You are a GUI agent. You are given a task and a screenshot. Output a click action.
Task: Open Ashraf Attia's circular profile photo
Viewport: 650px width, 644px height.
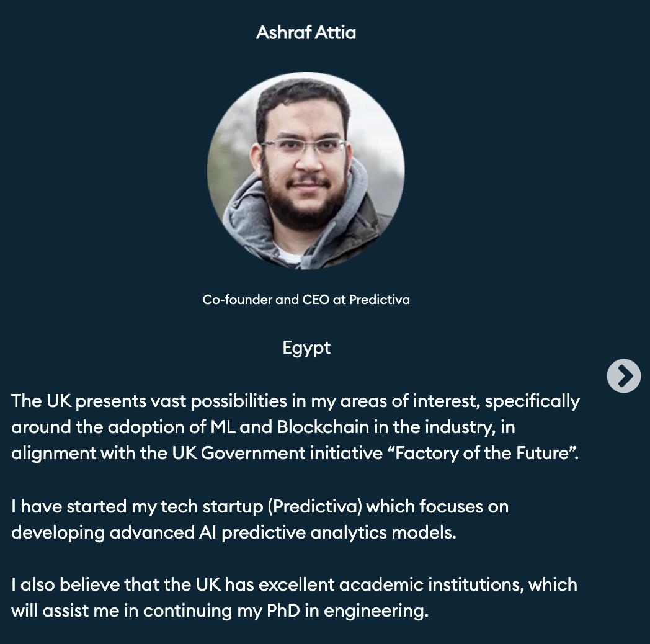tap(306, 171)
